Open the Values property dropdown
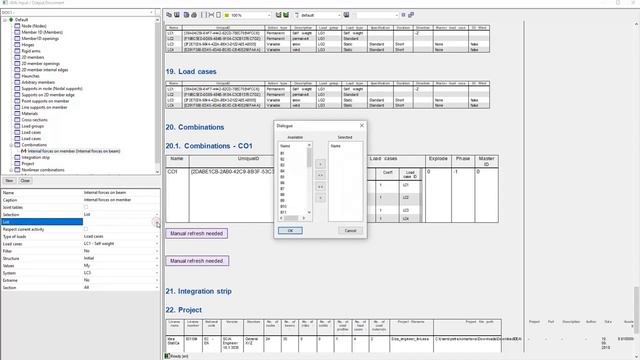Screen dimensions: 640x360 coord(157,266)
